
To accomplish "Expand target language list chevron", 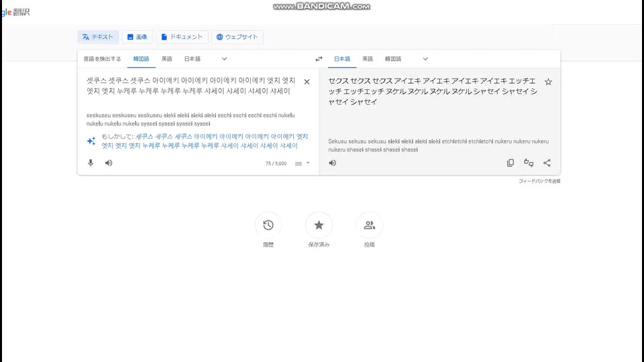I will 425,59.
